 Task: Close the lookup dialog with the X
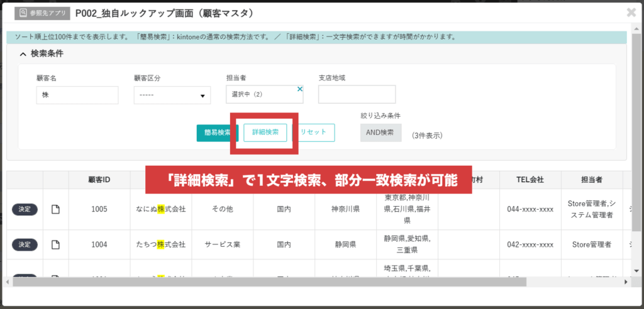[631, 12]
